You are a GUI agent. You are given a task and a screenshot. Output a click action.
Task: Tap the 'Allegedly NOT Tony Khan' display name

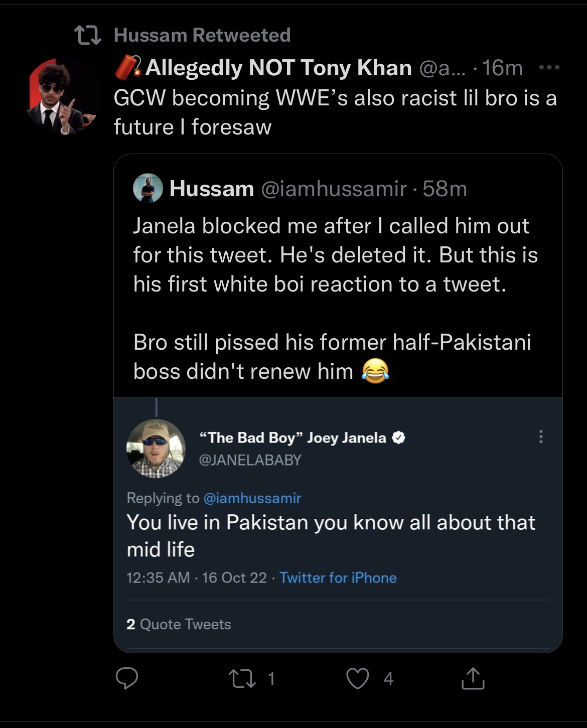[x=278, y=67]
